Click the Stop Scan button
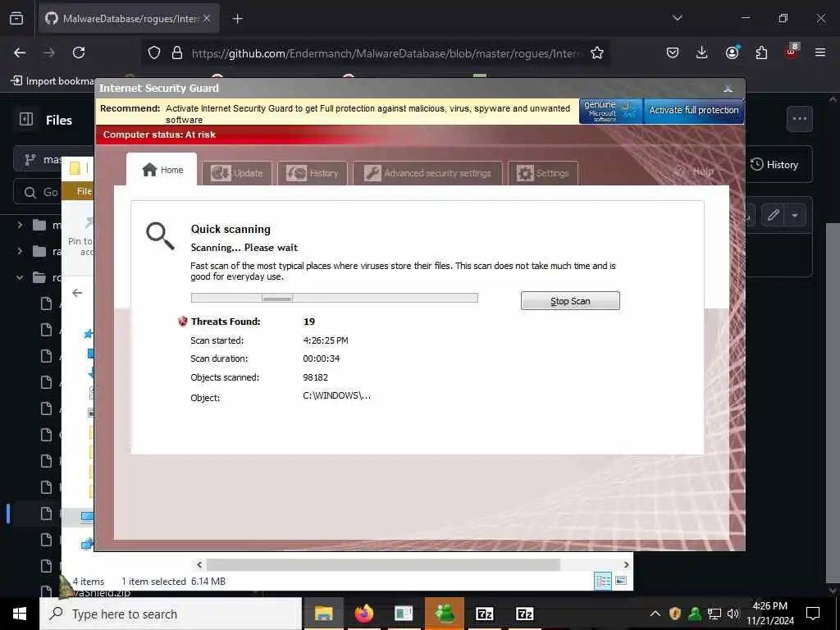This screenshot has width=840, height=630. [570, 300]
